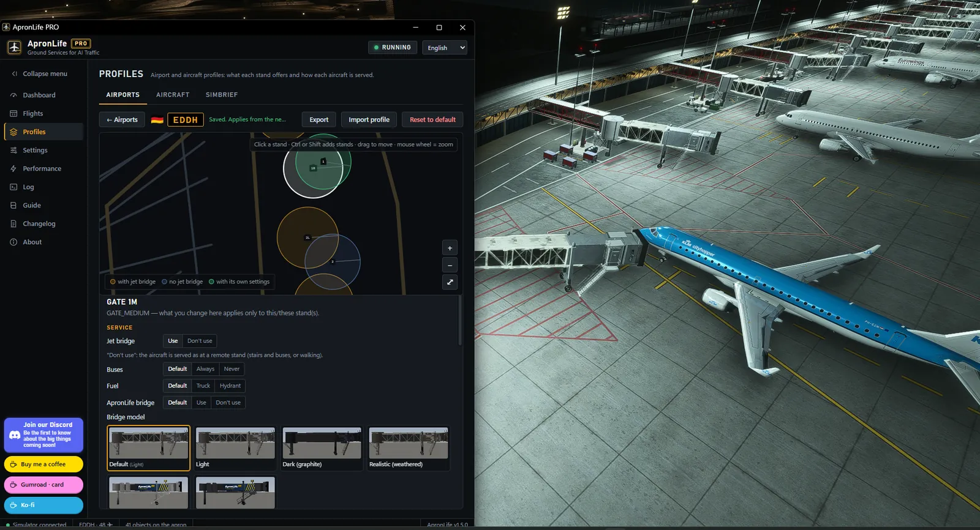Select the Realistic (weathered) bridge model
The height and width of the screenshot is (530, 980).
point(409,448)
